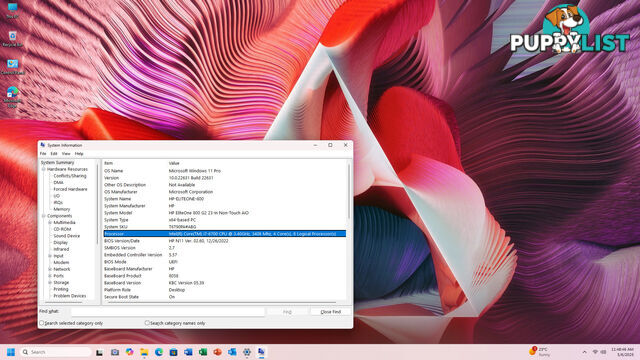Collapse the Components tree node
Screen dimensions: 640x360
[x=44, y=216]
